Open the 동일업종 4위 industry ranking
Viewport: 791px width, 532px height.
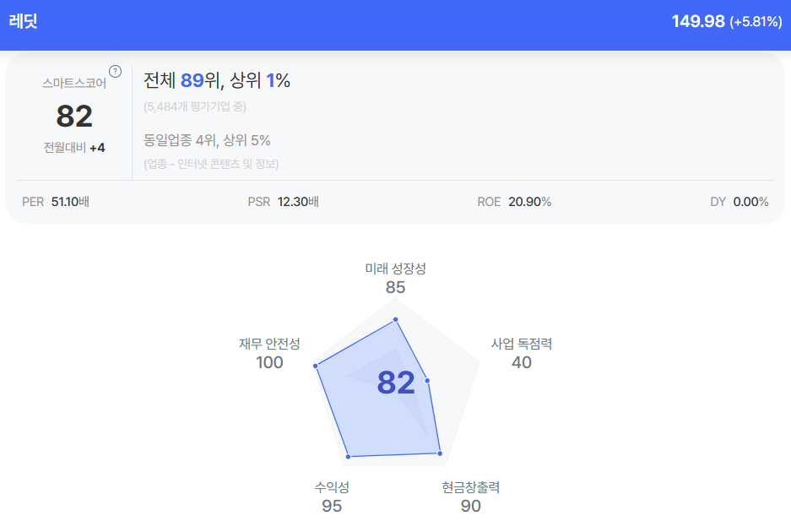point(207,140)
